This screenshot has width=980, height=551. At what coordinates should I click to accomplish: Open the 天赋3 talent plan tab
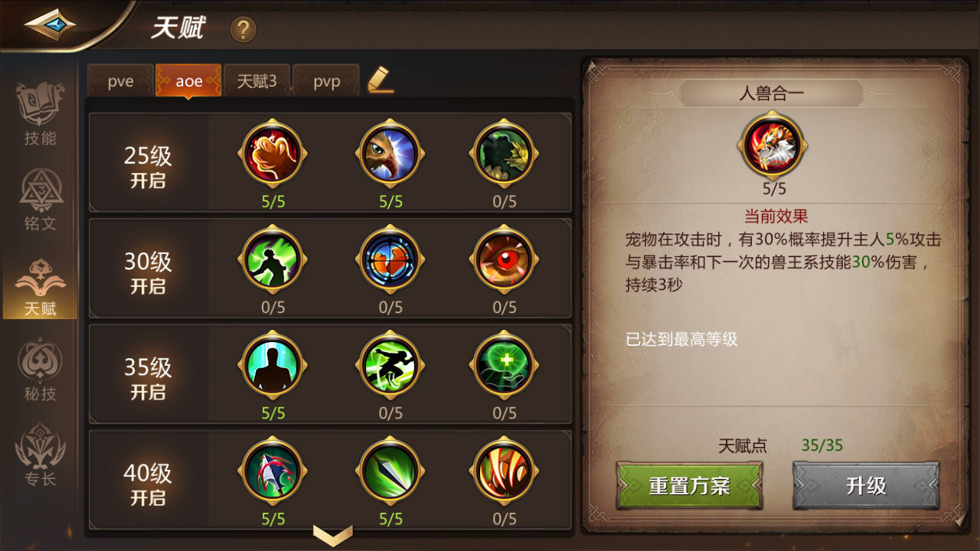(256, 80)
